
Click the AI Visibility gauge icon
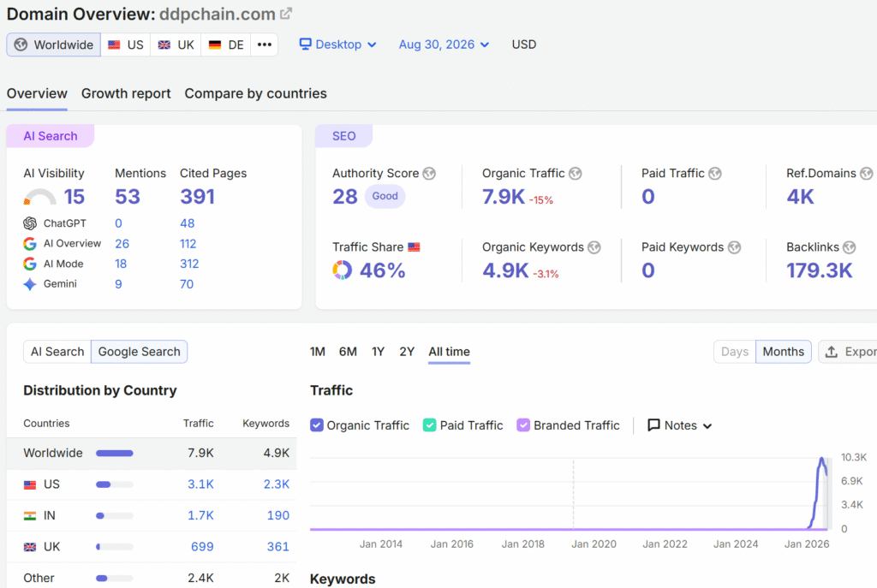[x=39, y=197]
